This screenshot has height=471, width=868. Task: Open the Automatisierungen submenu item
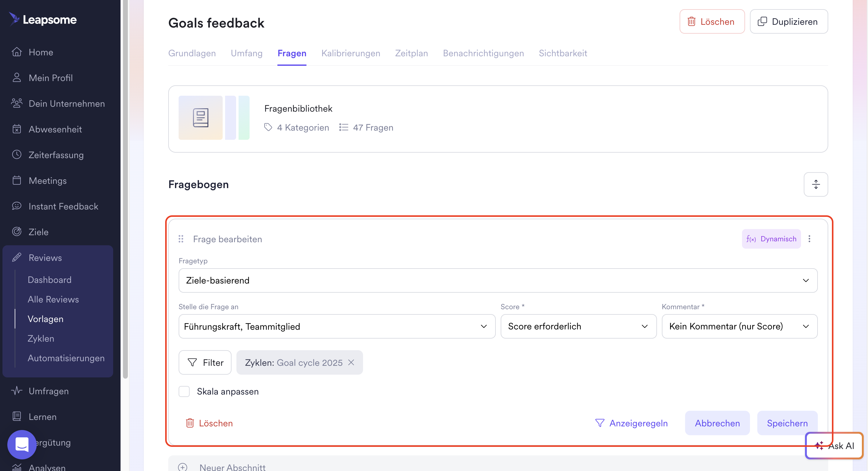66,358
